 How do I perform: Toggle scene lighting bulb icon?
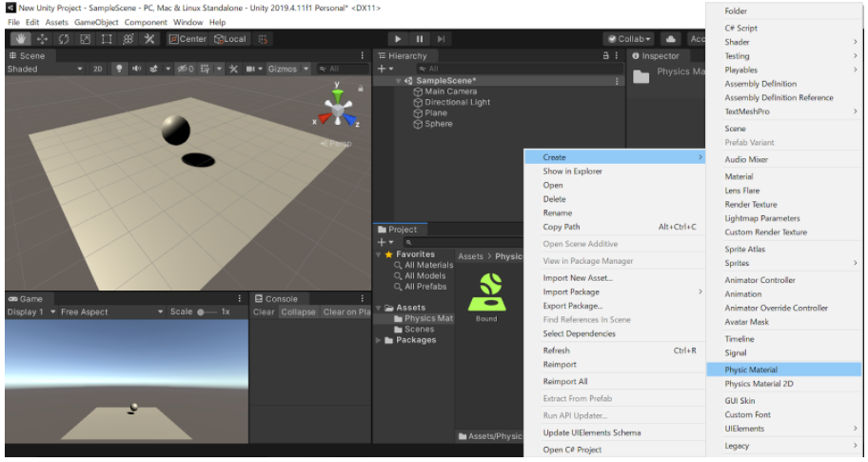pyautogui.click(x=118, y=69)
